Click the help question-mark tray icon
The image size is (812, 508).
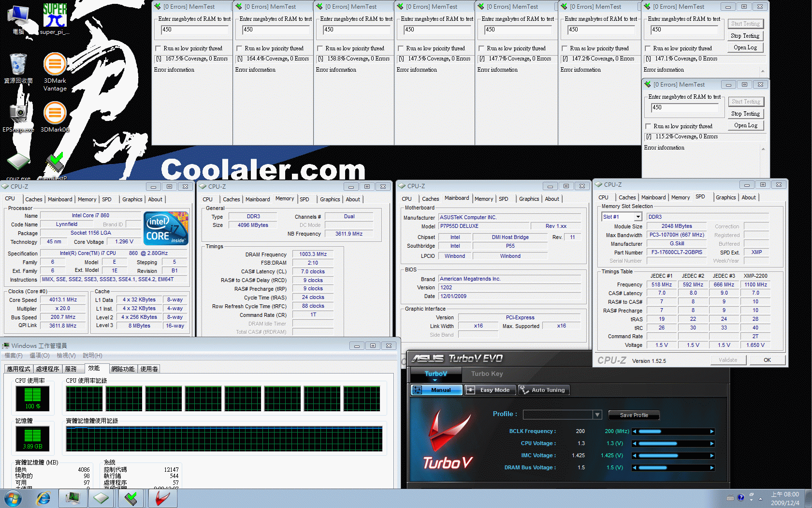click(741, 497)
